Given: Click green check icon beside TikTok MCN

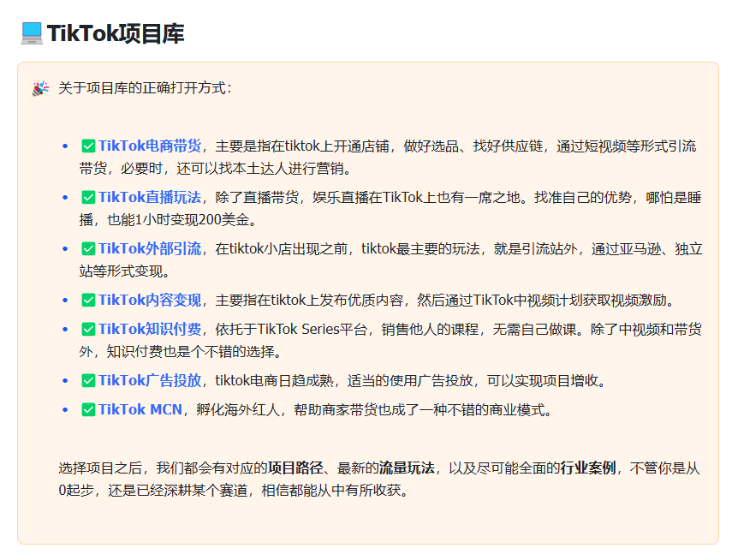Looking at the screenshot, I should tap(88, 409).
